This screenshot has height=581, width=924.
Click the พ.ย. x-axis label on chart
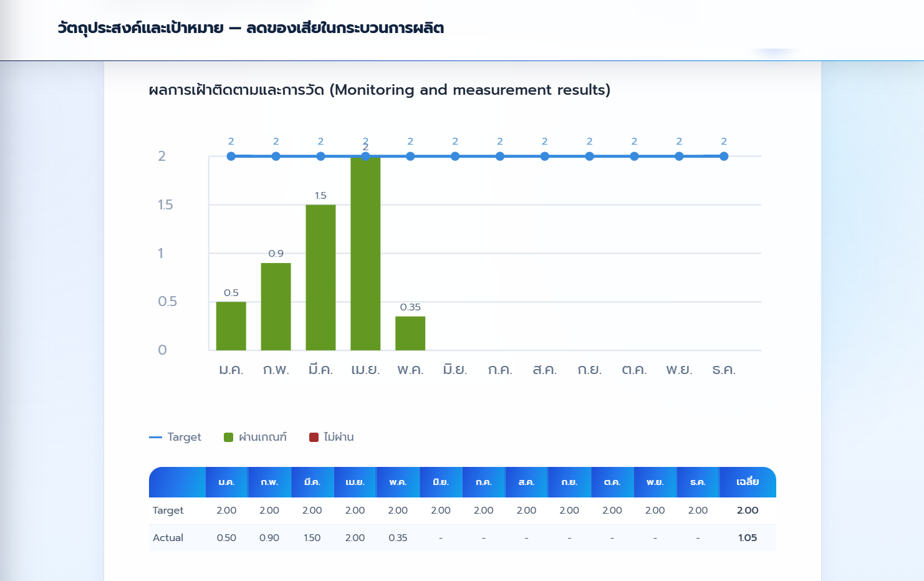pyautogui.click(x=679, y=370)
